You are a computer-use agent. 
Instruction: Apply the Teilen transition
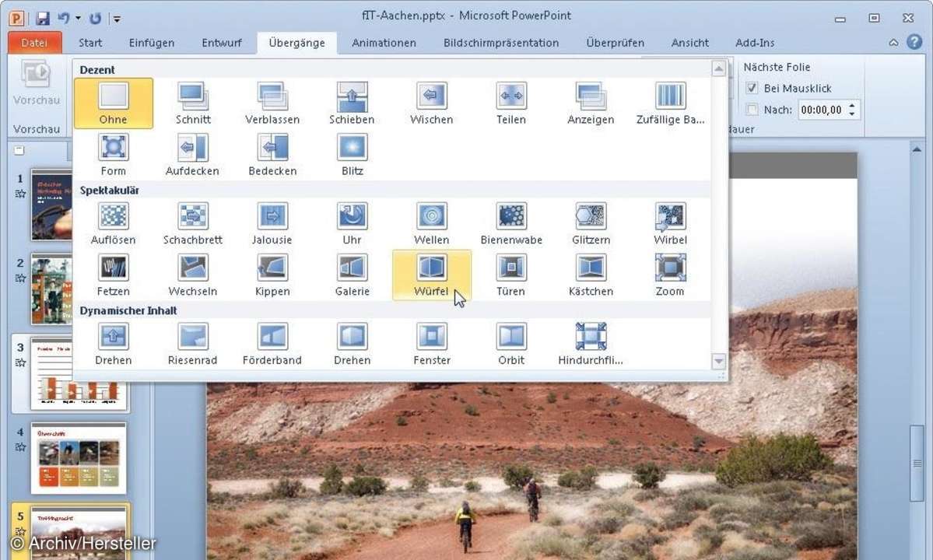click(x=511, y=103)
